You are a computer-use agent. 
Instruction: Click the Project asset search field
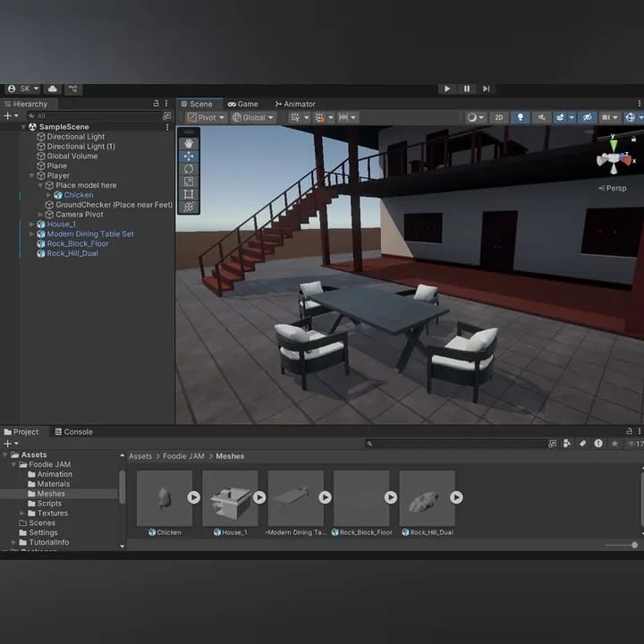click(x=455, y=444)
